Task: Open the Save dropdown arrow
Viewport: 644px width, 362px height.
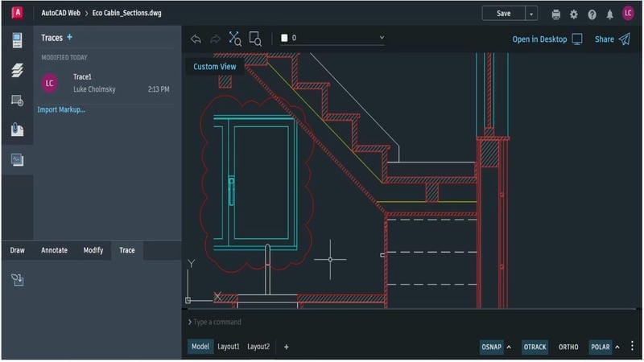Action: click(531, 14)
